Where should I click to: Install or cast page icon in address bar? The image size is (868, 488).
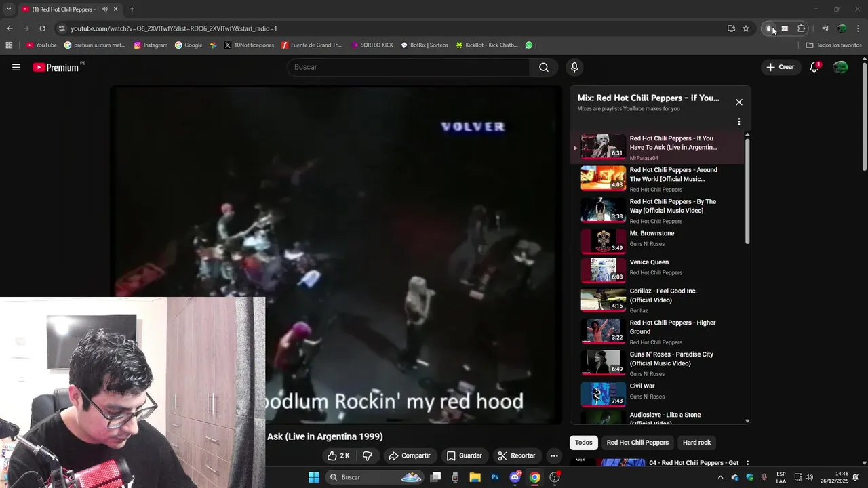click(731, 28)
